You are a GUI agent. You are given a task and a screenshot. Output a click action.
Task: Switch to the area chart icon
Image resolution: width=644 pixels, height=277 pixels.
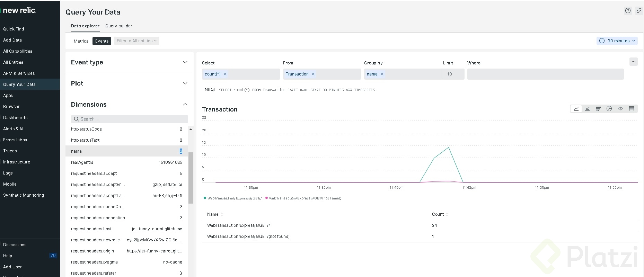pos(587,109)
